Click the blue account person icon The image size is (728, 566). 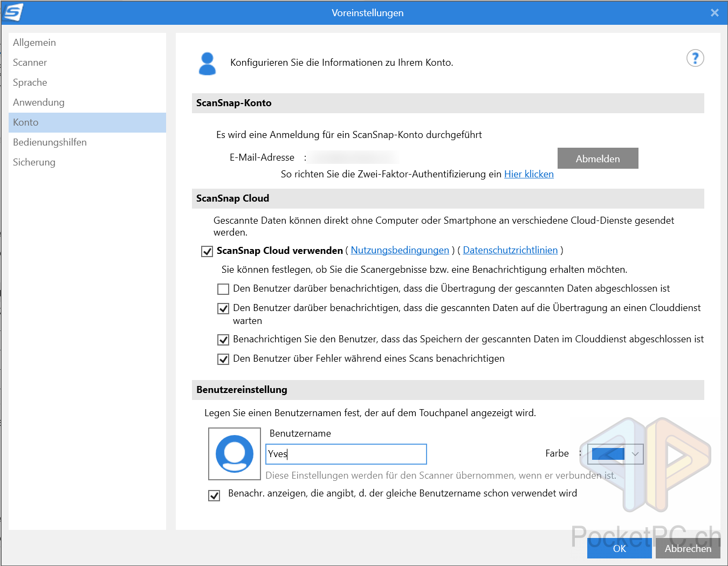pyautogui.click(x=207, y=64)
